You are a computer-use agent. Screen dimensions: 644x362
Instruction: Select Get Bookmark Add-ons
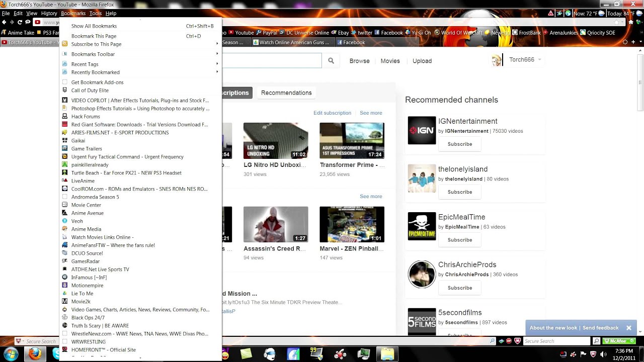(141, 82)
